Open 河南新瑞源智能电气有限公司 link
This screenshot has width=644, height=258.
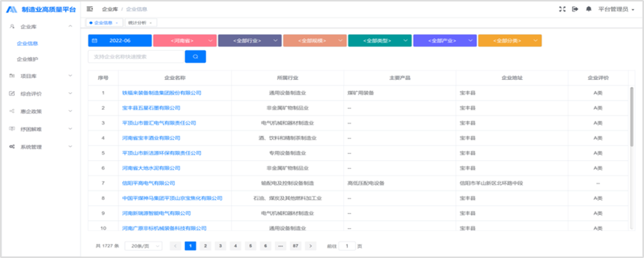156,213
